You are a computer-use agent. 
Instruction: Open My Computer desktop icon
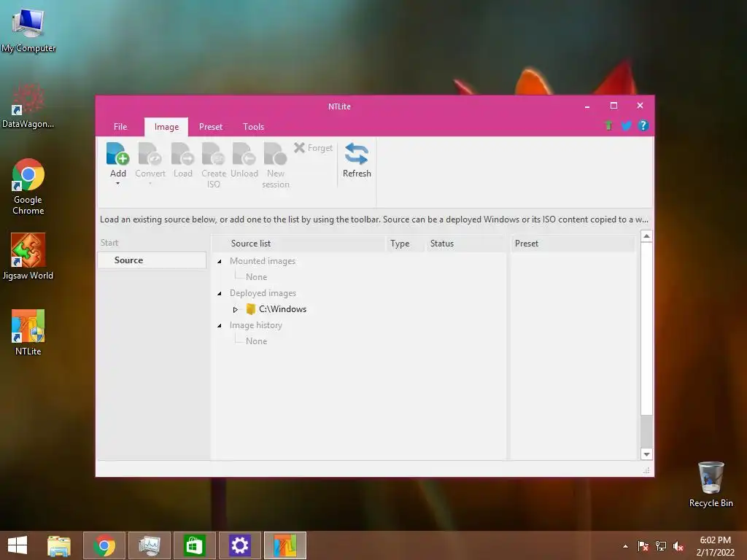tap(28, 31)
